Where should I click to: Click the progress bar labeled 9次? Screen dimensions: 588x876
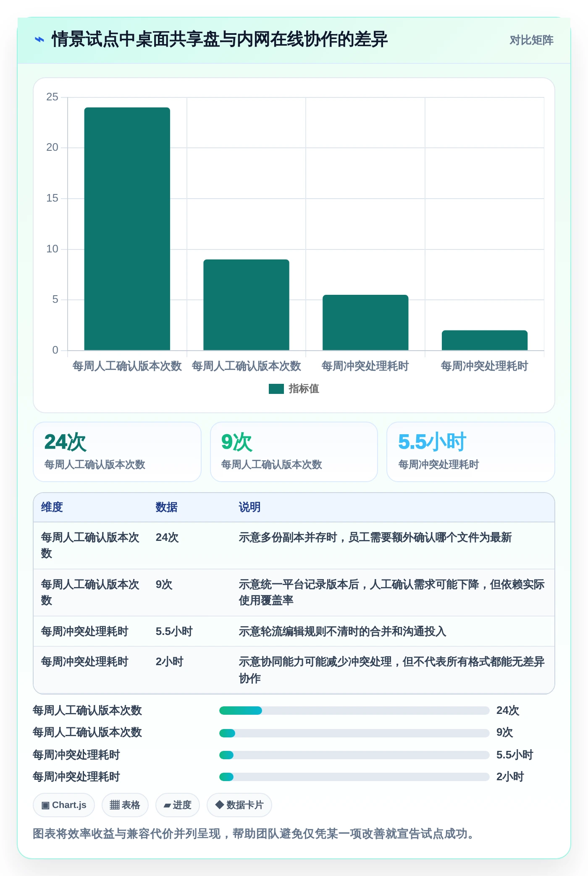[x=354, y=733]
